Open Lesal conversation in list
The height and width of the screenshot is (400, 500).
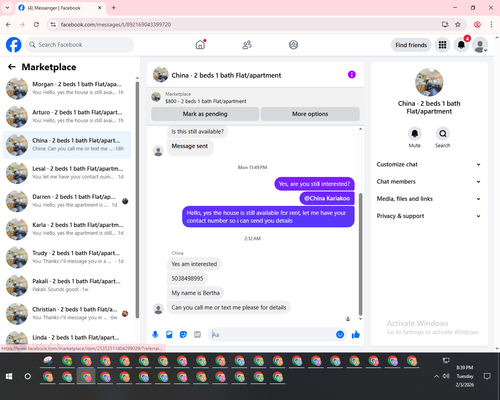click(x=67, y=173)
